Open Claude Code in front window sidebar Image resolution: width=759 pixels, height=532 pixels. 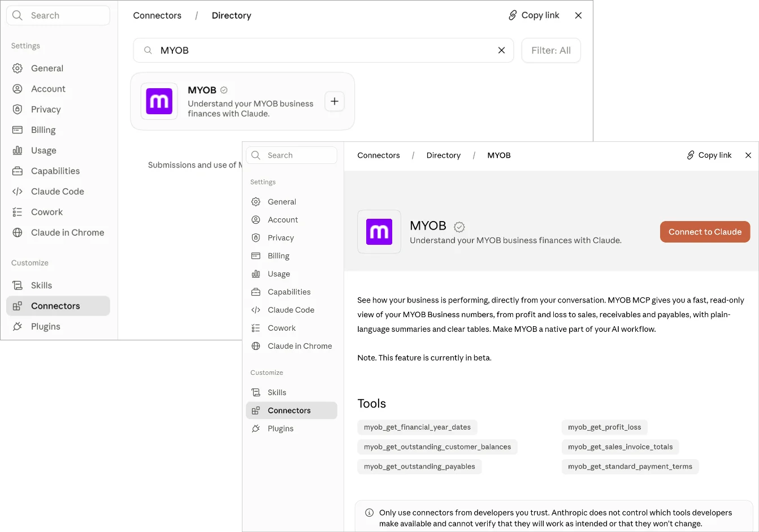(292, 310)
